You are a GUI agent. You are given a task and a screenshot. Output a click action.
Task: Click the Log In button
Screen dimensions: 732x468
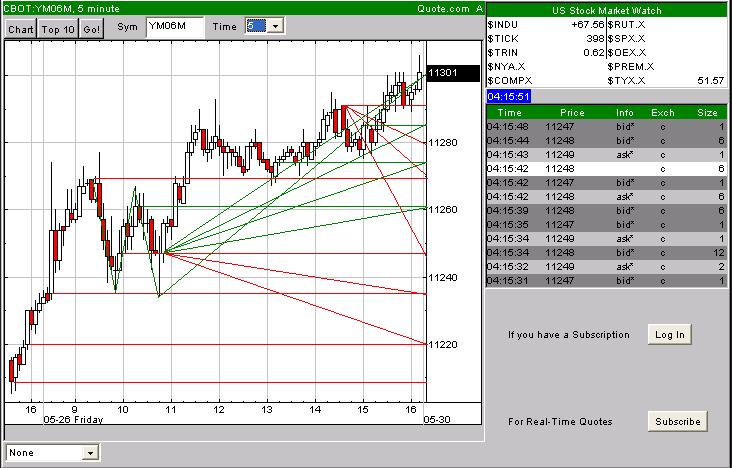[x=667, y=334]
